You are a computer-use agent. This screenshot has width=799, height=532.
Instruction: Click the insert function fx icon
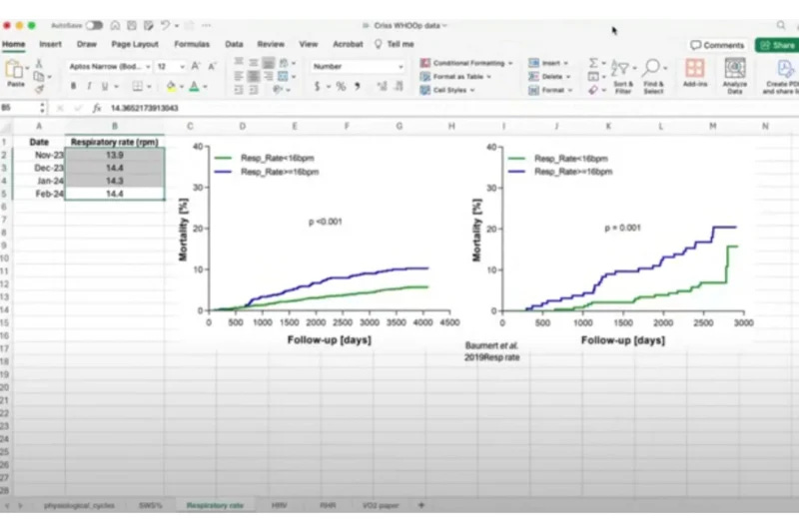pyautogui.click(x=96, y=108)
